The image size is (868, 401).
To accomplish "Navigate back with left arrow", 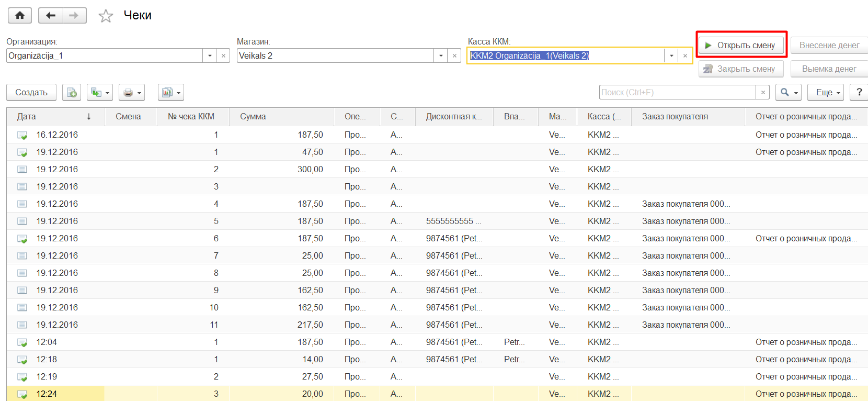I will coord(51,16).
